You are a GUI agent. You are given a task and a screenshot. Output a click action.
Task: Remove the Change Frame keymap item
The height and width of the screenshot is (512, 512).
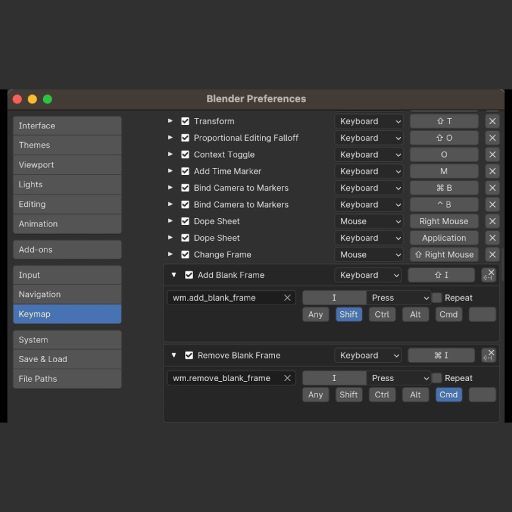pos(492,255)
